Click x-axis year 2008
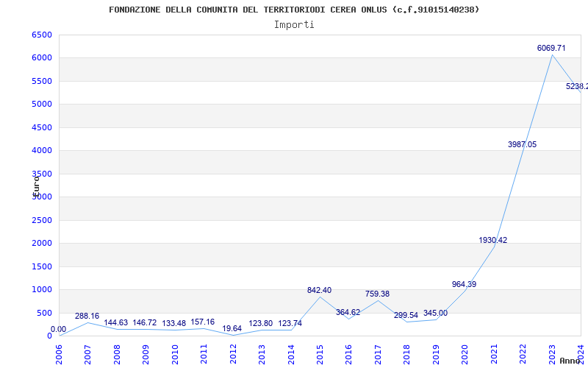 point(117,355)
